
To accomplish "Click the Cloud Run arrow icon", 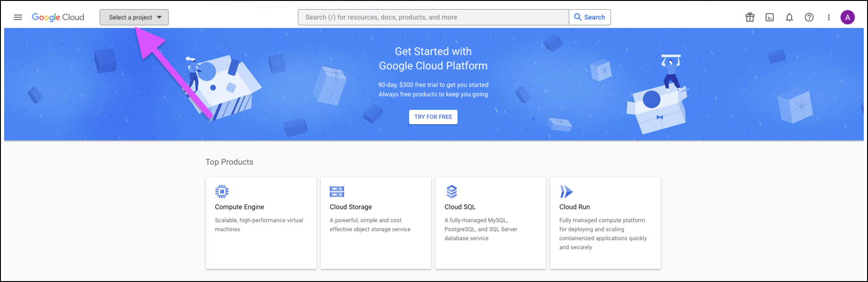I will (x=566, y=191).
